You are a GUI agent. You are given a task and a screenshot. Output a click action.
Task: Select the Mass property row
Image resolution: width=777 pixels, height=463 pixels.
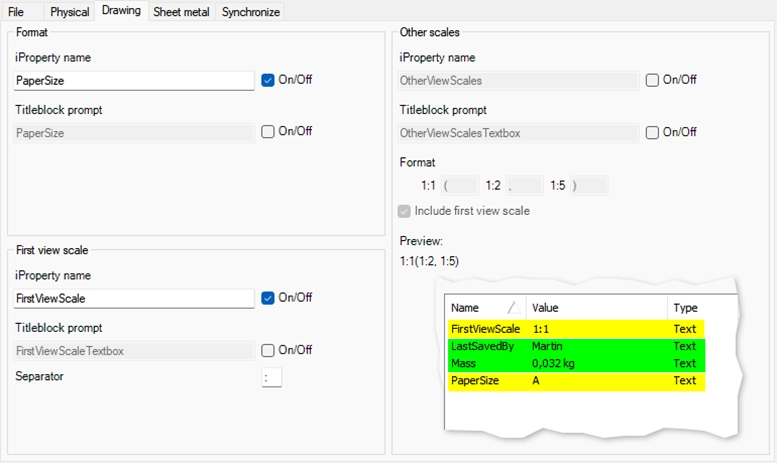coord(576,364)
